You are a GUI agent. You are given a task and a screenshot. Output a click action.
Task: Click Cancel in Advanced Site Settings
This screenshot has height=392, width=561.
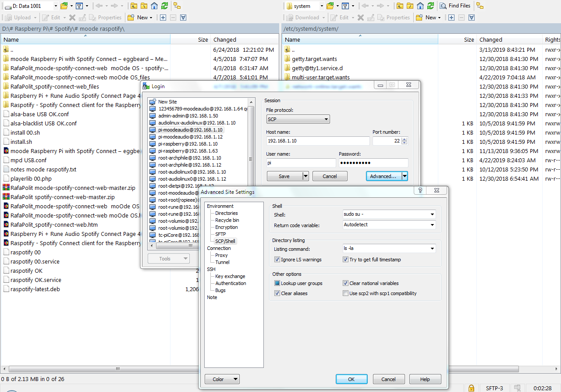click(x=388, y=379)
